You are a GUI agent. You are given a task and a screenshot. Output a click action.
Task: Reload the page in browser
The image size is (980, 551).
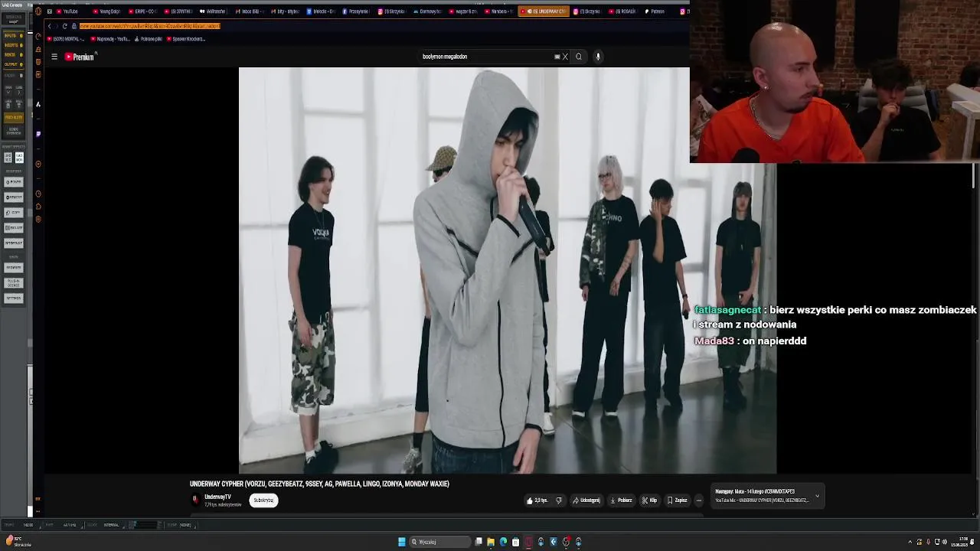point(64,26)
